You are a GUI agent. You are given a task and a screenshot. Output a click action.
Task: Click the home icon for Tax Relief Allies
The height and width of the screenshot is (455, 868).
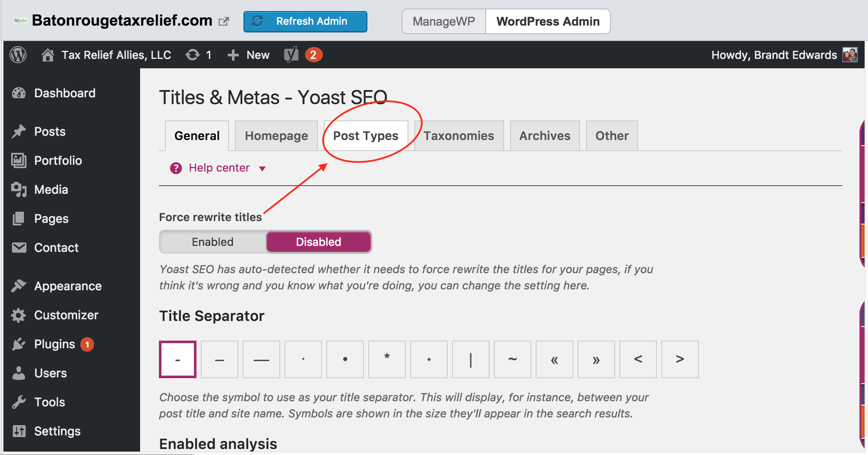click(48, 55)
